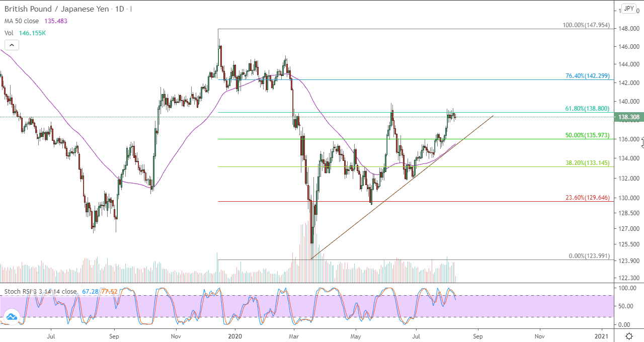
Task: Click the Stoch RSI value 67.28
Action: (x=90, y=291)
